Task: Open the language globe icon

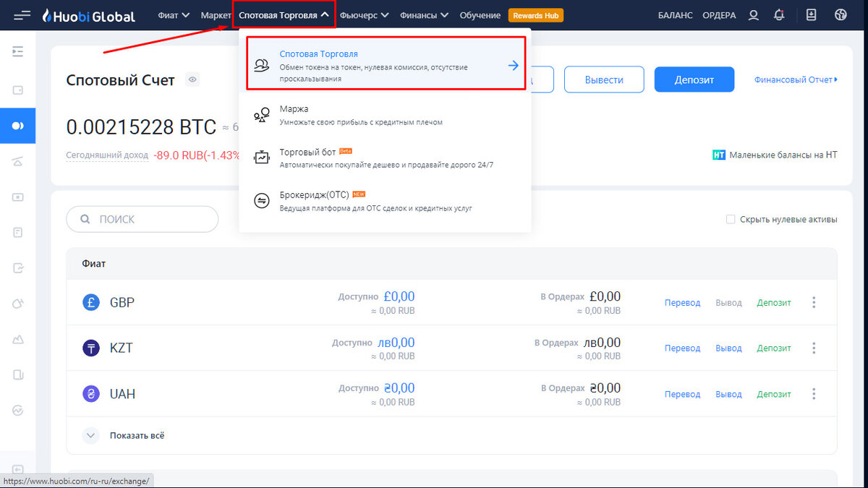Action: coord(841,15)
